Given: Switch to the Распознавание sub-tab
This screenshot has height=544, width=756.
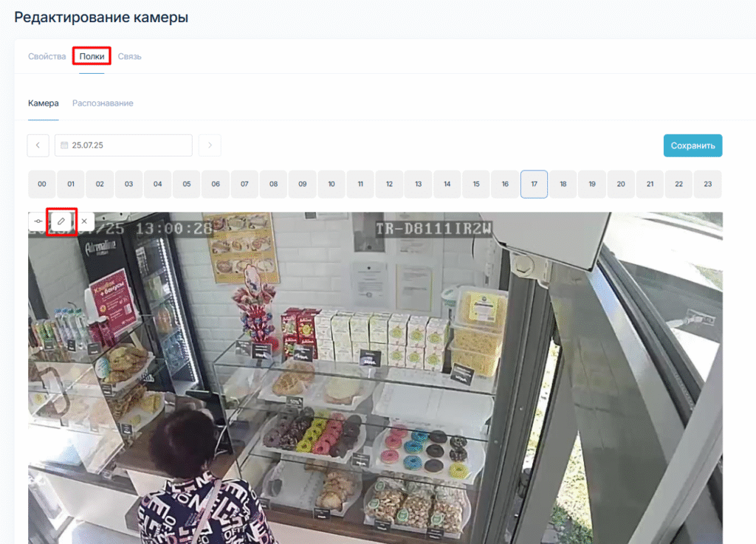Looking at the screenshot, I should point(103,103).
